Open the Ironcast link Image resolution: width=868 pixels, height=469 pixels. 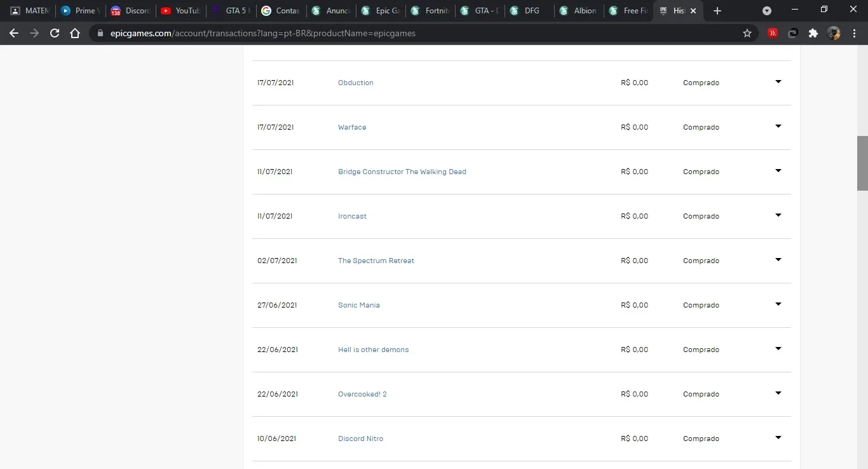(x=352, y=216)
